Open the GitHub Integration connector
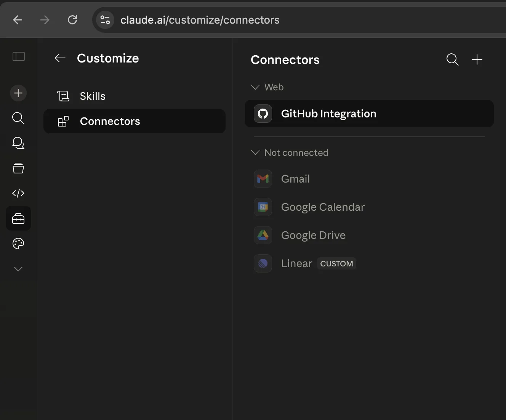 coord(369,114)
